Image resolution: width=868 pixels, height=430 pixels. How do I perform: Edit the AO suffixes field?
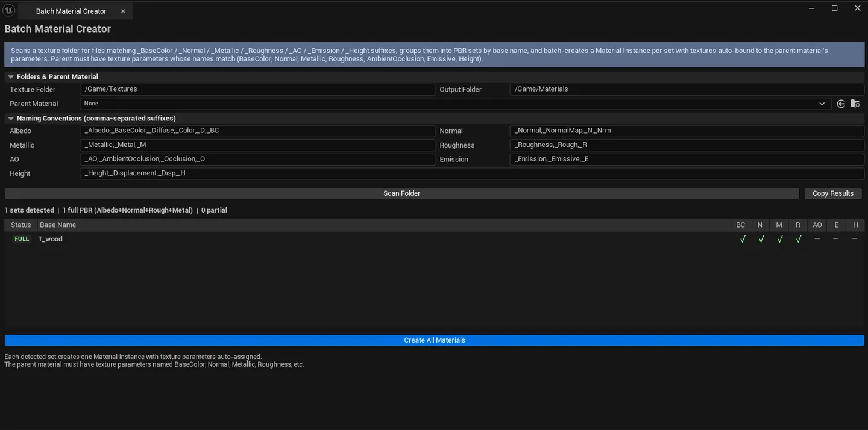pyautogui.click(x=257, y=160)
